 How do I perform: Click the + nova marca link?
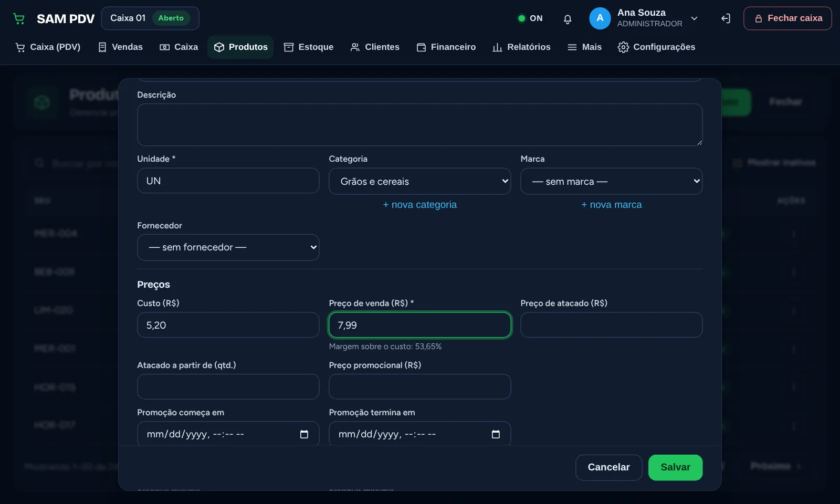pyautogui.click(x=611, y=205)
